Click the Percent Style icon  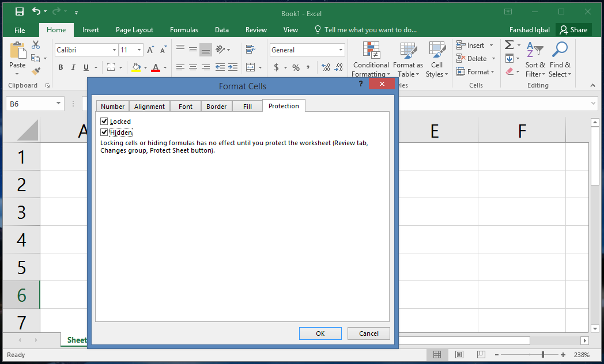pos(296,67)
